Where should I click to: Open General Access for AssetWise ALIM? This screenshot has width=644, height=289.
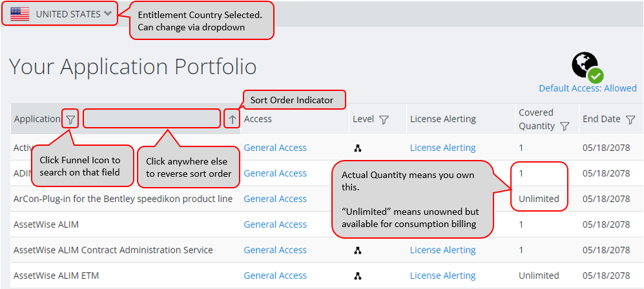275,224
